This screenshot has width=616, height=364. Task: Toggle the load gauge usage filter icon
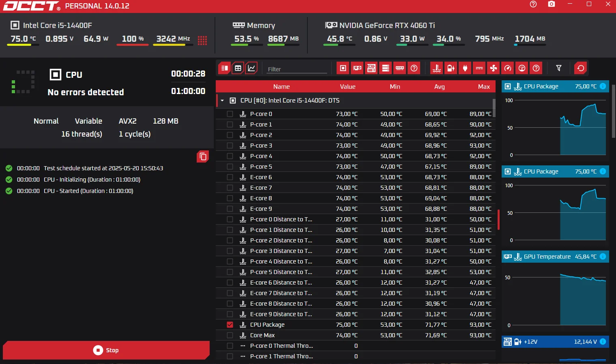click(x=522, y=68)
